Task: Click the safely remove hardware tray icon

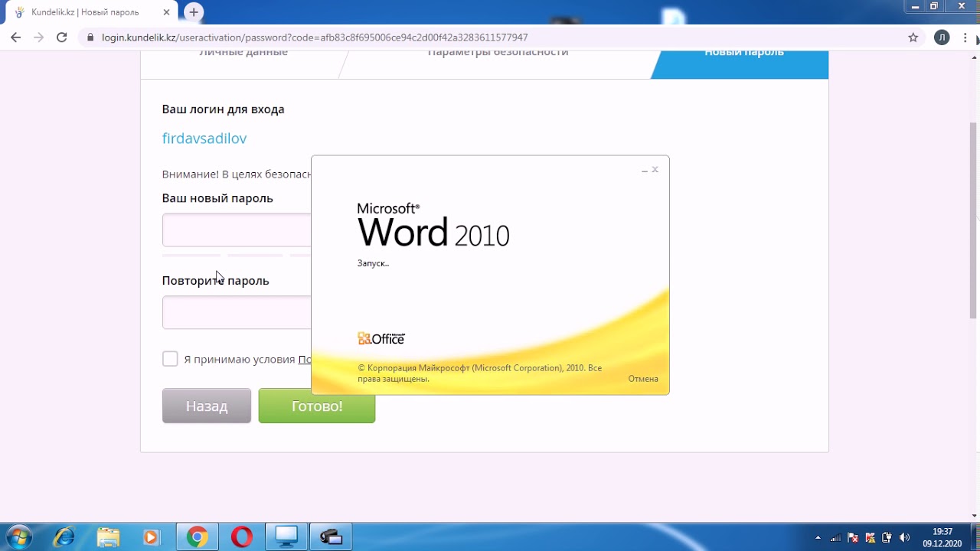Action: click(x=887, y=537)
